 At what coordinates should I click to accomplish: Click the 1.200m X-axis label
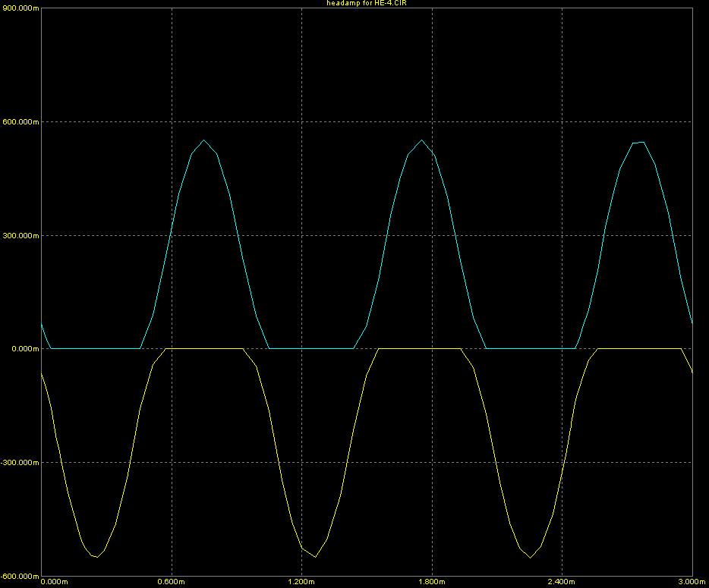[302, 583]
